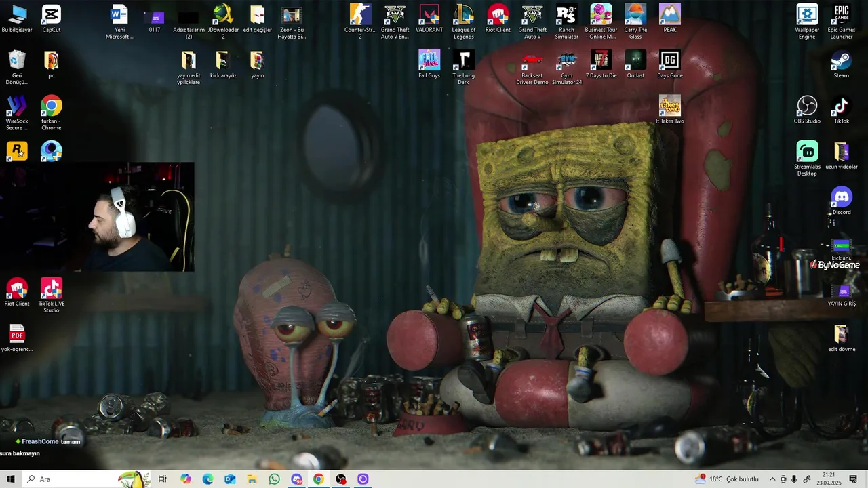Open Business Tour Online shortcut
Viewport: 868px width, 488px height.
(x=601, y=22)
